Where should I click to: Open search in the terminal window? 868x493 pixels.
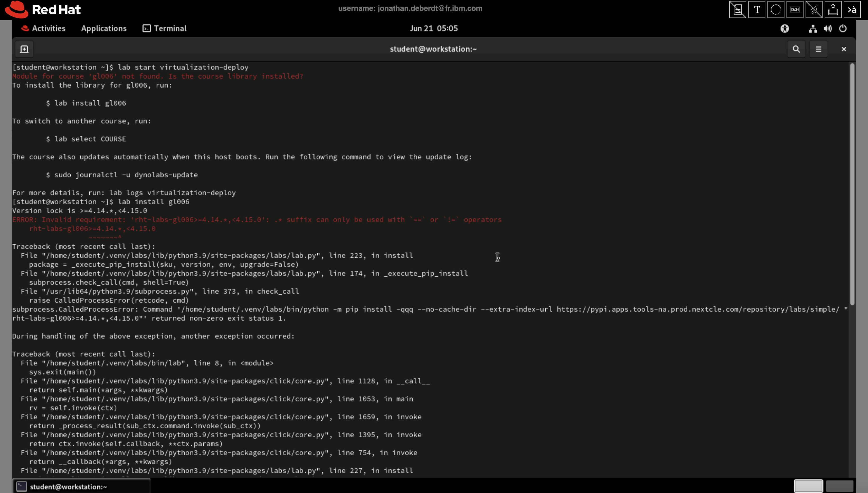coord(796,49)
